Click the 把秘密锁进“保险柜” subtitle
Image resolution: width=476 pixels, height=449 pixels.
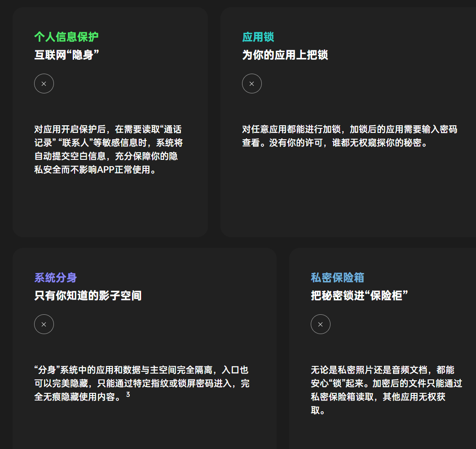tap(359, 295)
